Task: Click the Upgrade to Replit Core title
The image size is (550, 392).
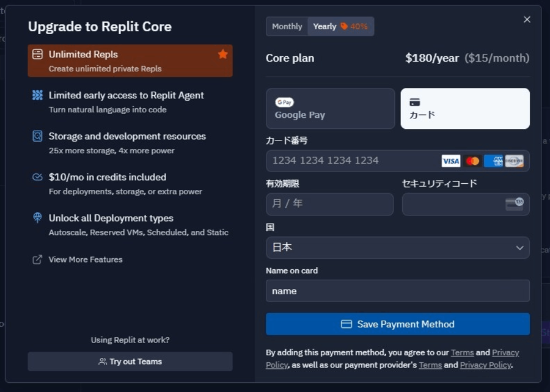Action: tap(100, 27)
